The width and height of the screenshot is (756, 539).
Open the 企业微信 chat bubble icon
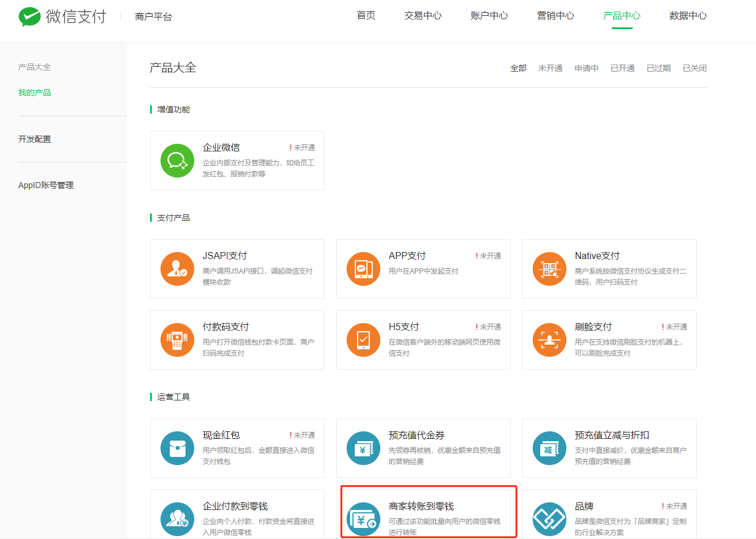[177, 161]
